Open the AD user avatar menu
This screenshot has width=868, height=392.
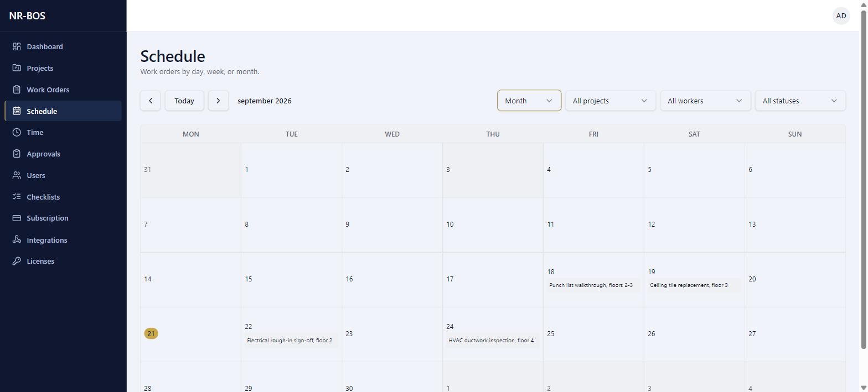[841, 15]
